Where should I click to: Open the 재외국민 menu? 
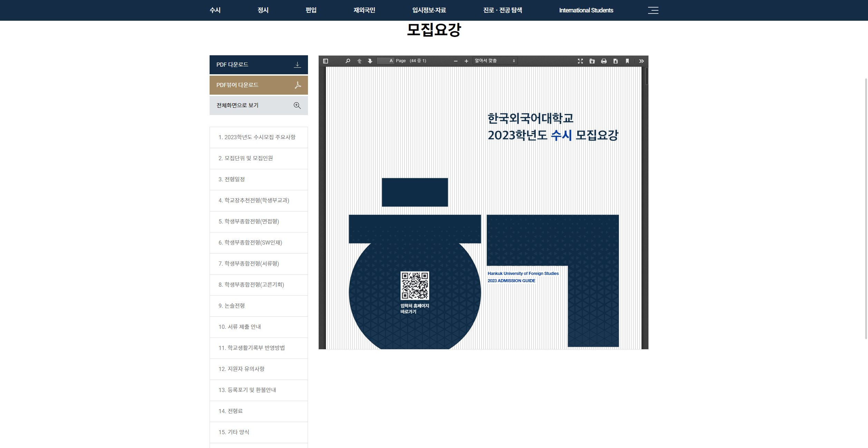tap(364, 10)
